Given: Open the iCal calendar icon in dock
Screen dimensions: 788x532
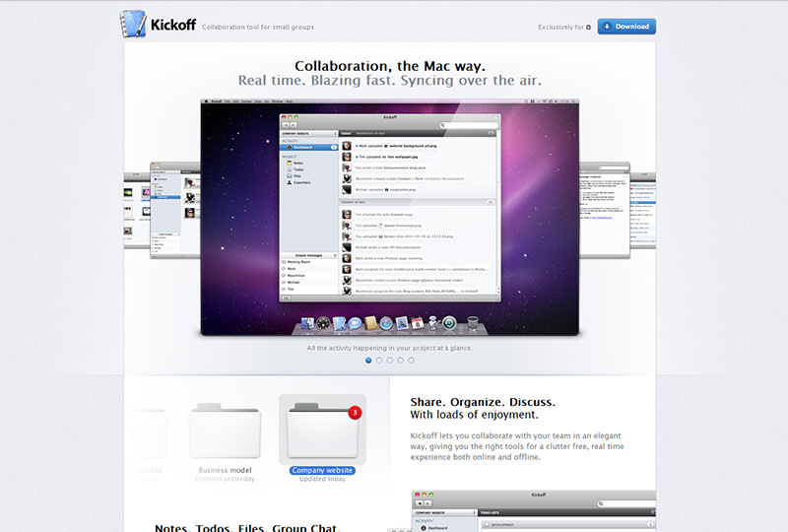Looking at the screenshot, I should click(418, 323).
